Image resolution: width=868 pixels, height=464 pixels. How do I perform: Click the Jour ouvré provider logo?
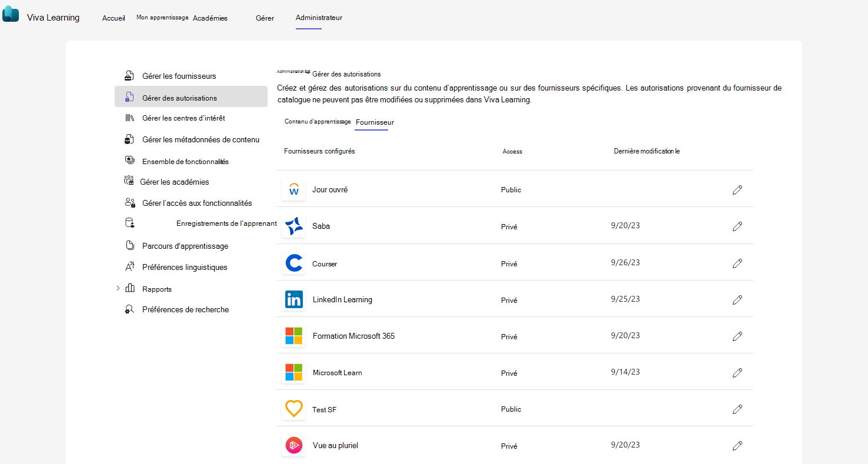(x=293, y=189)
